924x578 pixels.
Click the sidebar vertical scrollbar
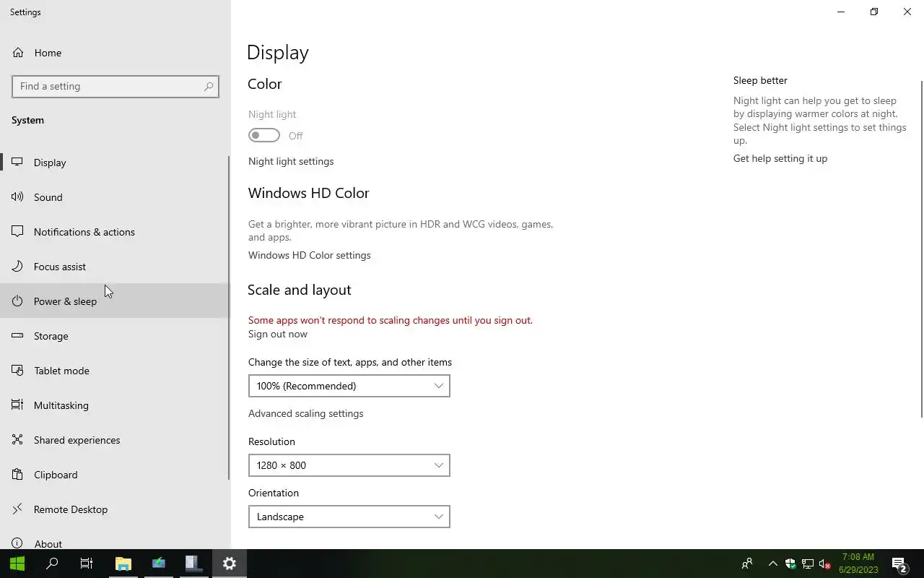pyautogui.click(x=229, y=318)
